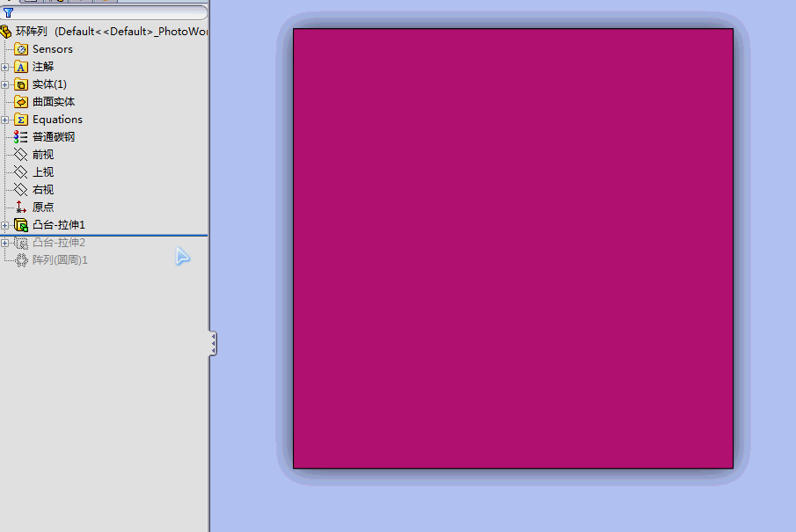Select the magenta face of the model
The image size is (796, 532).
(x=513, y=248)
